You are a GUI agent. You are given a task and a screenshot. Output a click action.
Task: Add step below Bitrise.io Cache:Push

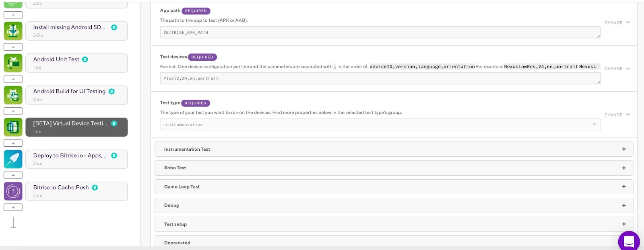click(x=13, y=207)
